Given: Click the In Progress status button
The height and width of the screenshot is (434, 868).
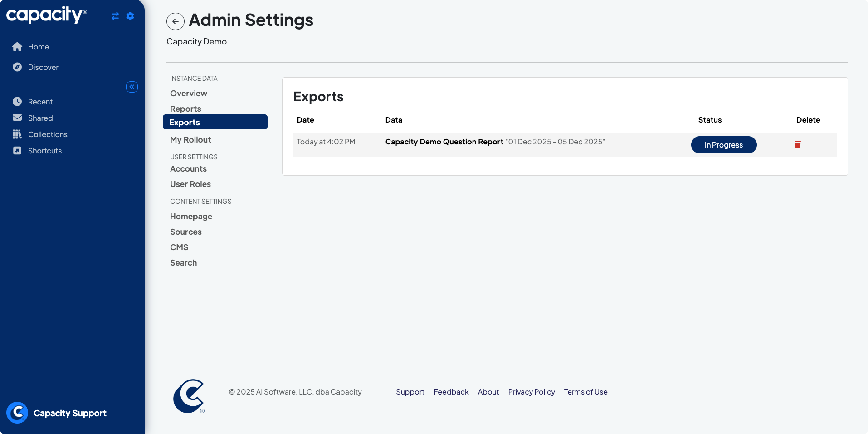Looking at the screenshot, I should pos(723,145).
